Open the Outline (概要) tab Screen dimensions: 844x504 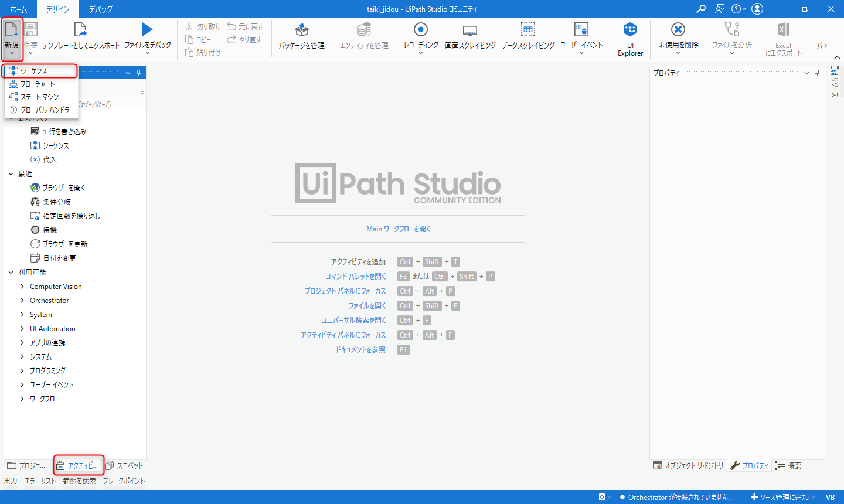[788, 466]
